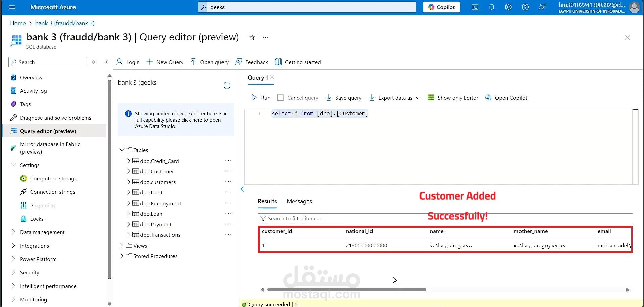
Task: Open more options for dbo.Credit_Card
Action: (228, 161)
